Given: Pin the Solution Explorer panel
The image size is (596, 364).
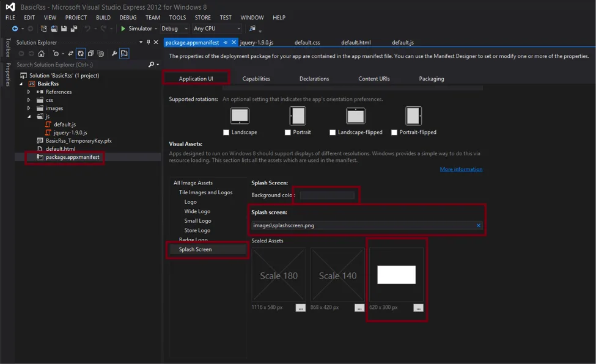Looking at the screenshot, I should [149, 42].
